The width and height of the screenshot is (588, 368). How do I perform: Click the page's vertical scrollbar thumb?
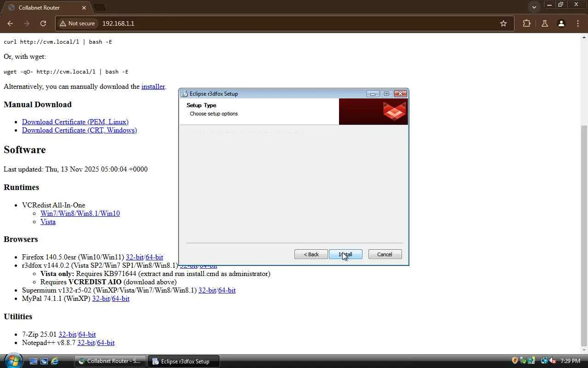(584, 236)
